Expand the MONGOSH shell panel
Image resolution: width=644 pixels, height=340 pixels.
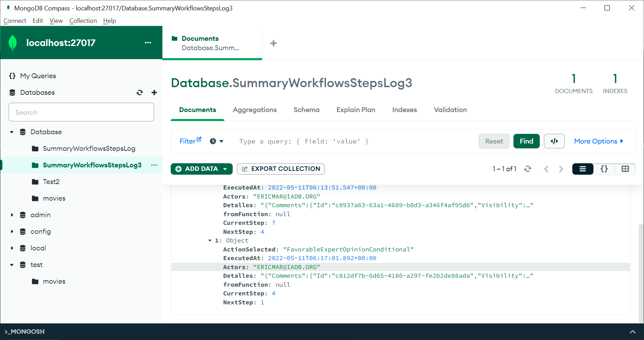click(x=632, y=331)
